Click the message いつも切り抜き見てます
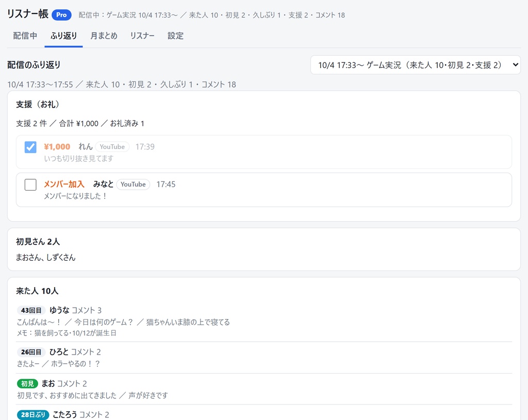This screenshot has height=420, width=528. click(78, 159)
